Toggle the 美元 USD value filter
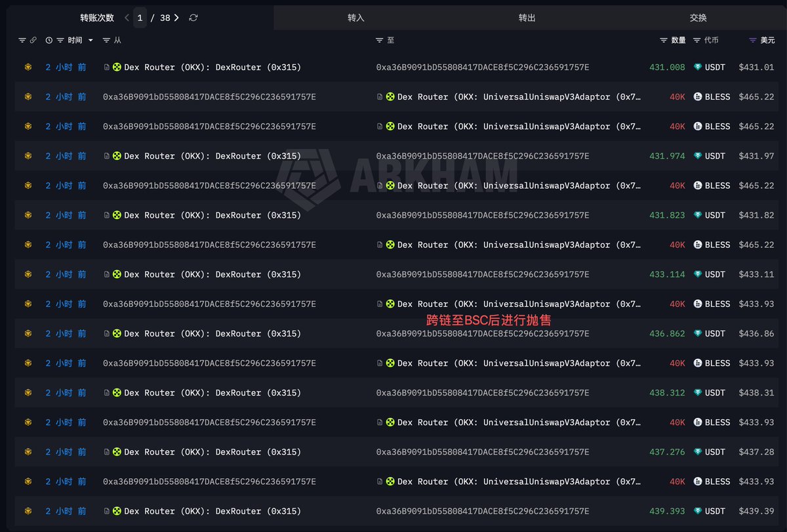This screenshot has height=532, width=787. pyautogui.click(x=753, y=41)
